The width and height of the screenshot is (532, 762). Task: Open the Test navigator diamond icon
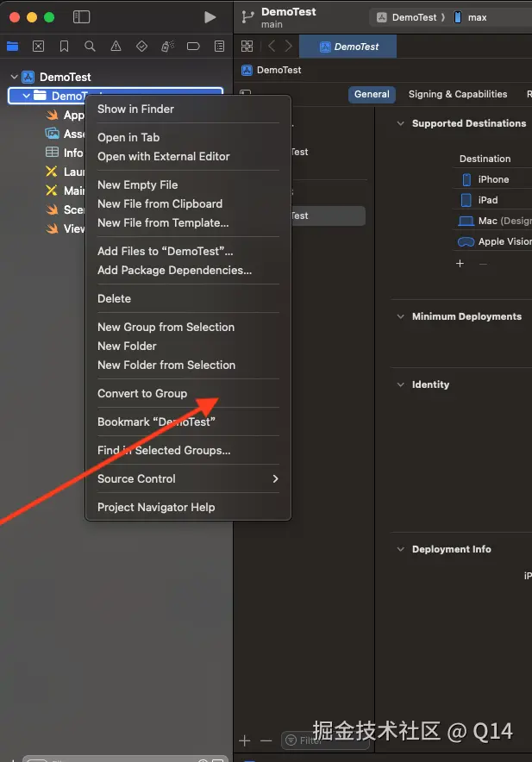coord(141,47)
